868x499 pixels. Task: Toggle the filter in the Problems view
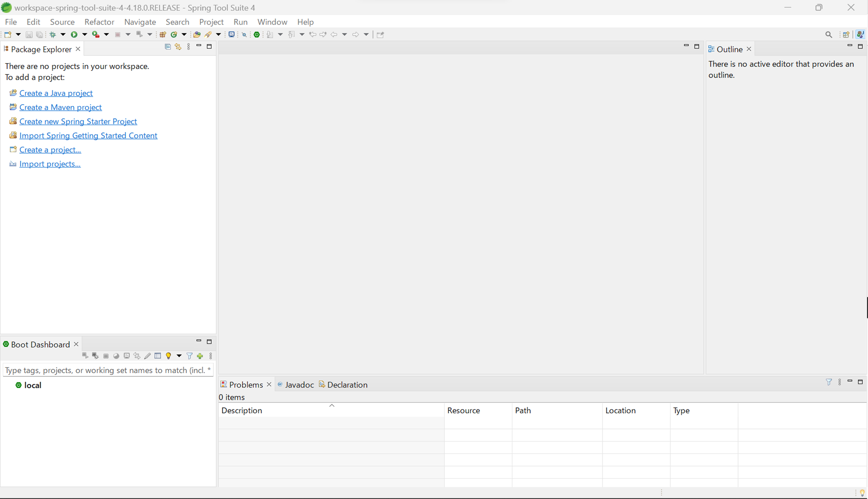tap(829, 383)
